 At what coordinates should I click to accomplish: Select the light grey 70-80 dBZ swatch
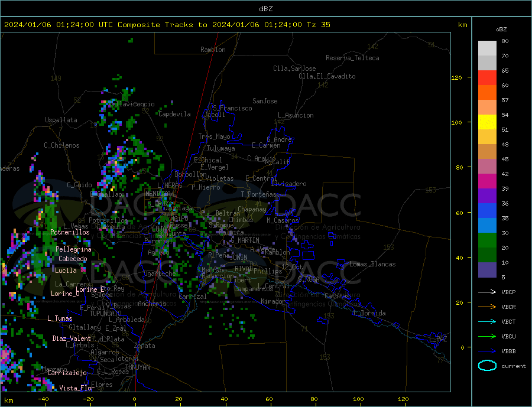point(487,48)
